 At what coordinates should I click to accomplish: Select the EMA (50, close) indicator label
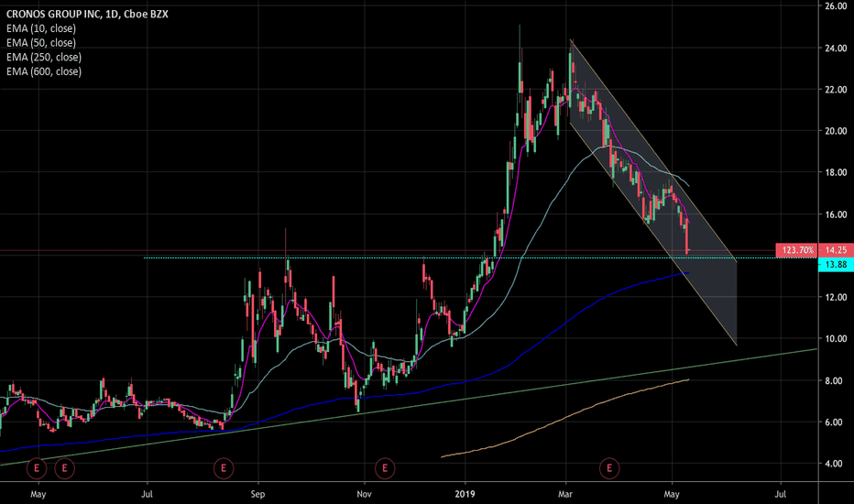click(x=41, y=42)
